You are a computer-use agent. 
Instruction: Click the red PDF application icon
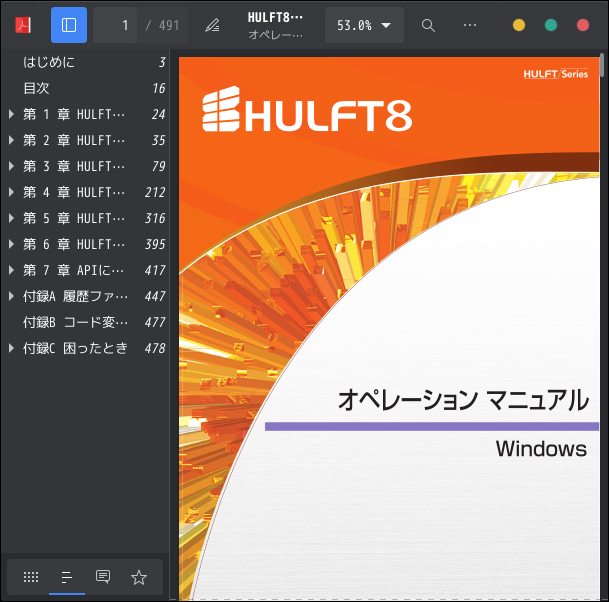(x=23, y=25)
